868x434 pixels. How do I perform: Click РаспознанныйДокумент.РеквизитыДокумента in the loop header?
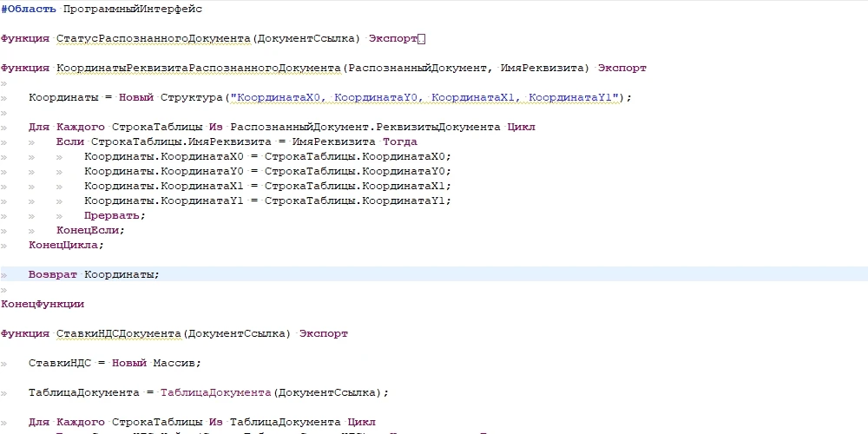click(365, 127)
